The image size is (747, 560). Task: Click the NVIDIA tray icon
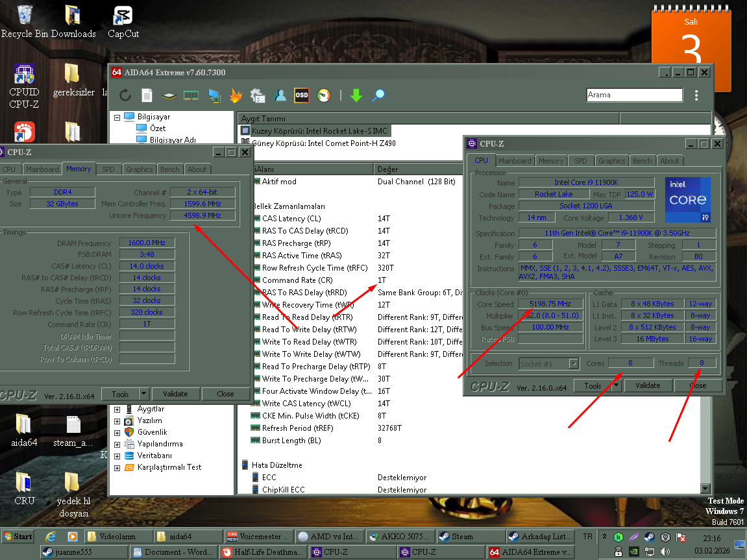pos(633,552)
